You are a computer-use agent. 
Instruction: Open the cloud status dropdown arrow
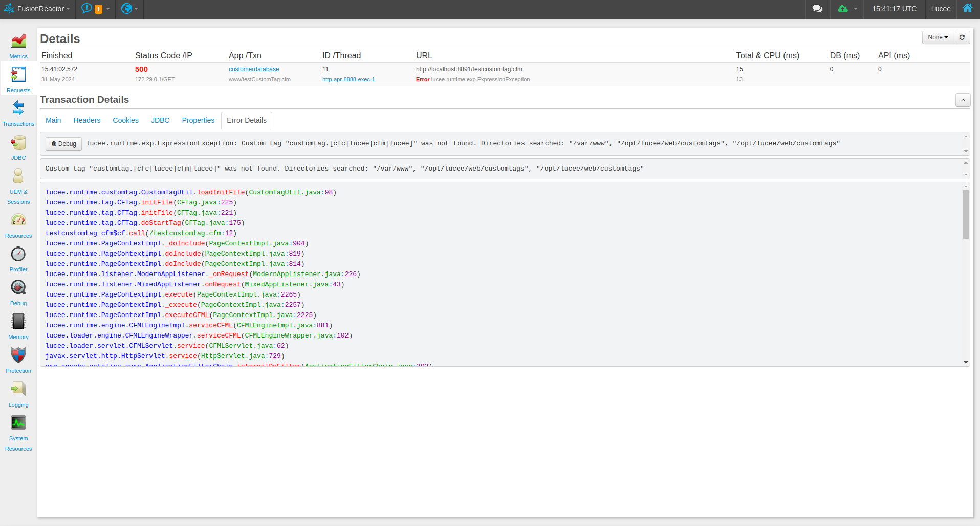click(x=855, y=9)
